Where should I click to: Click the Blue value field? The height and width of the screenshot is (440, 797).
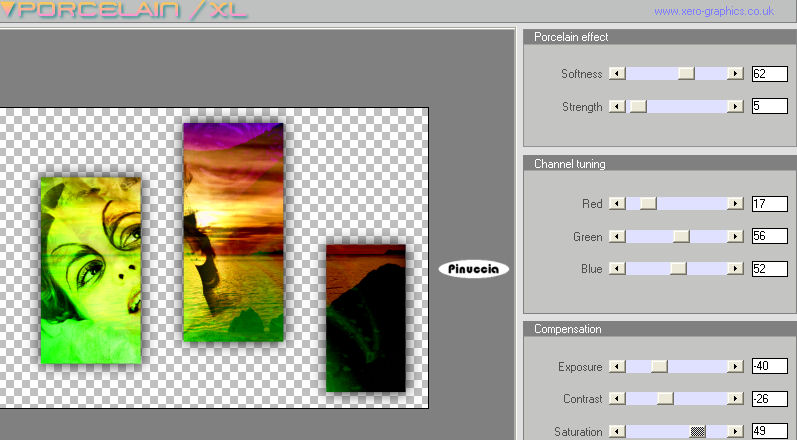coord(770,268)
